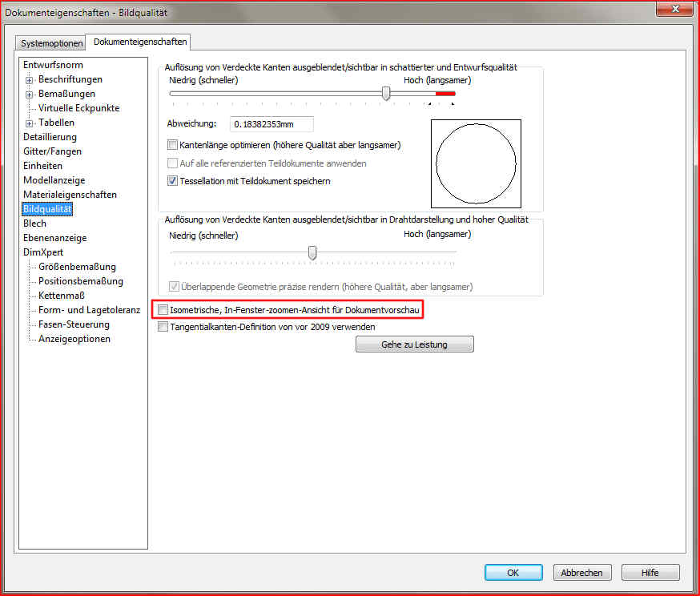Expand the Beschriftungen tree node

tap(29, 80)
